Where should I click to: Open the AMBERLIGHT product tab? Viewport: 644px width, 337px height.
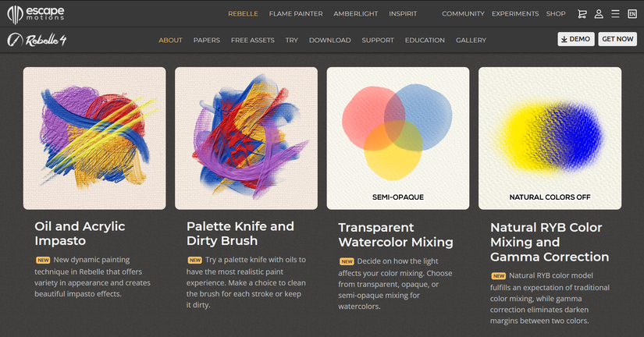pos(356,13)
